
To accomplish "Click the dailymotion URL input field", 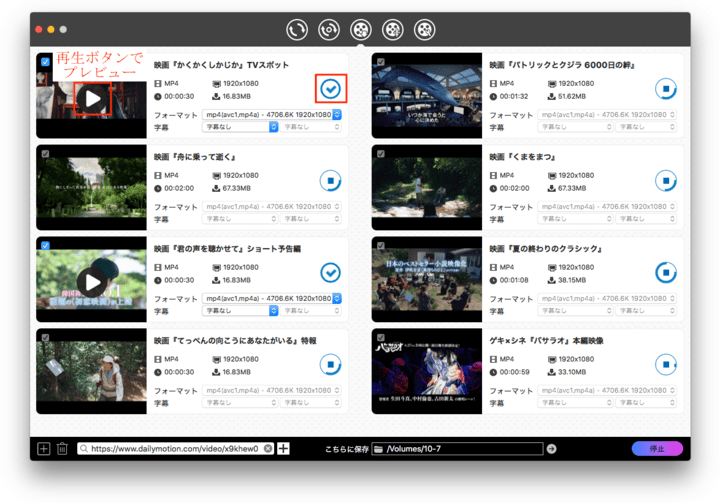I will coord(176,449).
